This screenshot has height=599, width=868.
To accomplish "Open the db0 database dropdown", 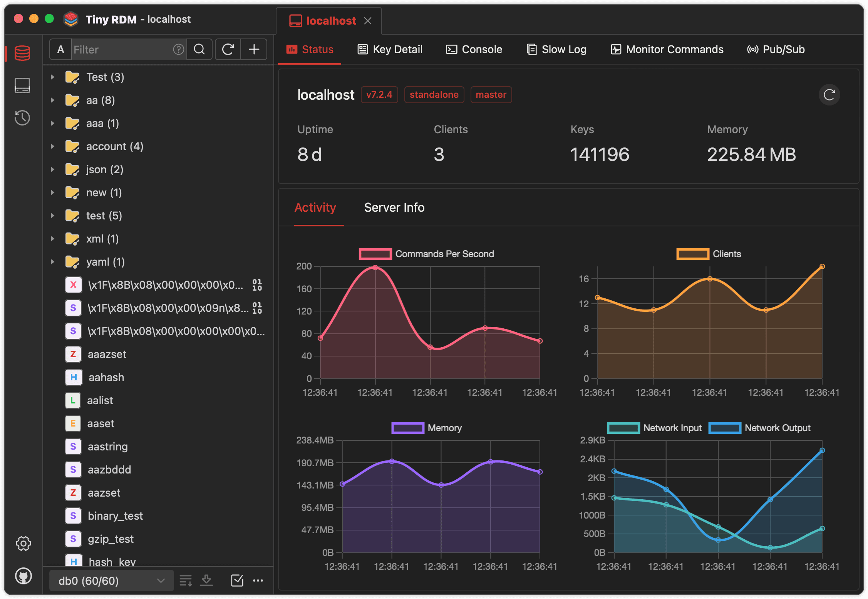I will pos(111,581).
